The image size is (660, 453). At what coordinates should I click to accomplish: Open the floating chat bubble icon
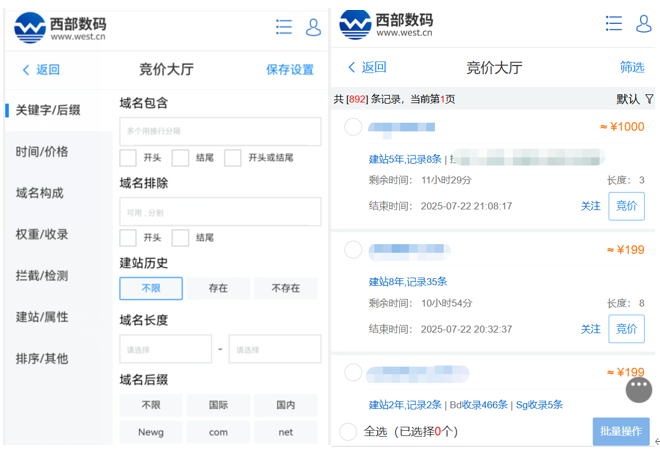[x=639, y=389]
